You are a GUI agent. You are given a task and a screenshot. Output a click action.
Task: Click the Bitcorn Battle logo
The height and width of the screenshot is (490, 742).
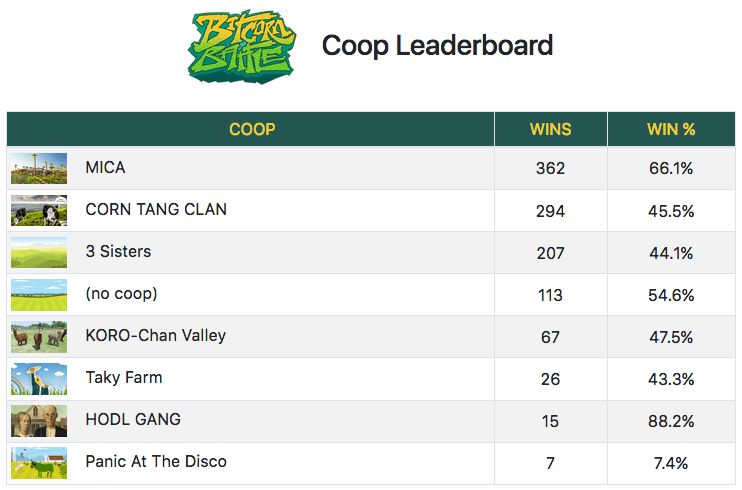coord(241,46)
